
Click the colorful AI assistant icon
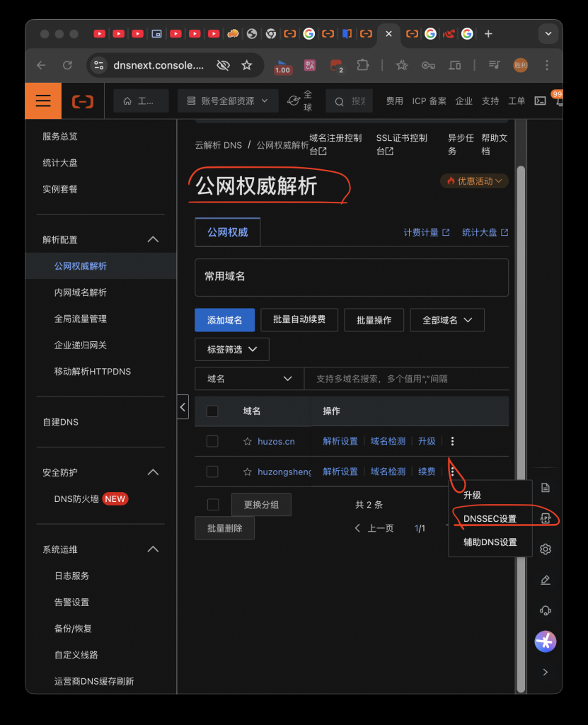tap(545, 641)
